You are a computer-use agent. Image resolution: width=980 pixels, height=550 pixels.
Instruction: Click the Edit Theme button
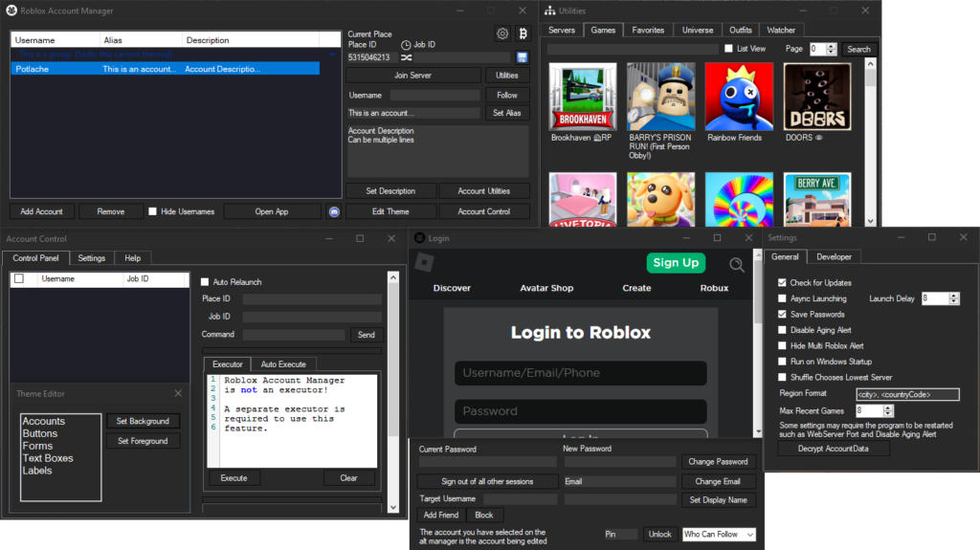390,212
